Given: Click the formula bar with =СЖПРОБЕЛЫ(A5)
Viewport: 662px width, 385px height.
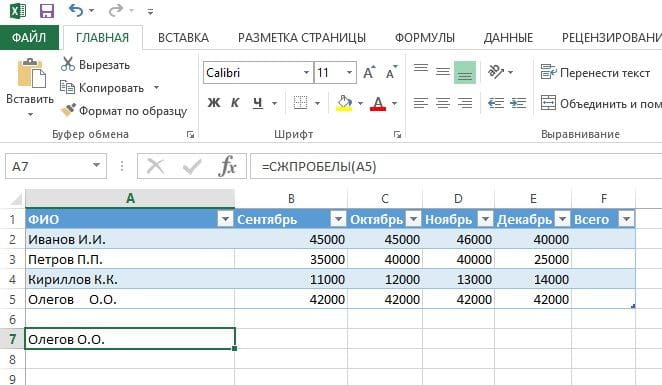Looking at the screenshot, I should coord(456,166).
